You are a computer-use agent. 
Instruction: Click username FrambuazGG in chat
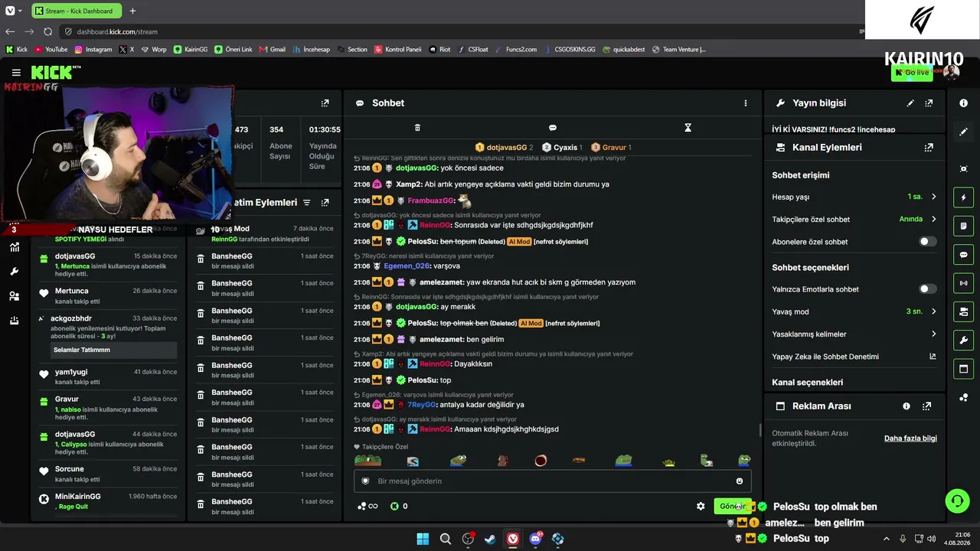(x=430, y=201)
